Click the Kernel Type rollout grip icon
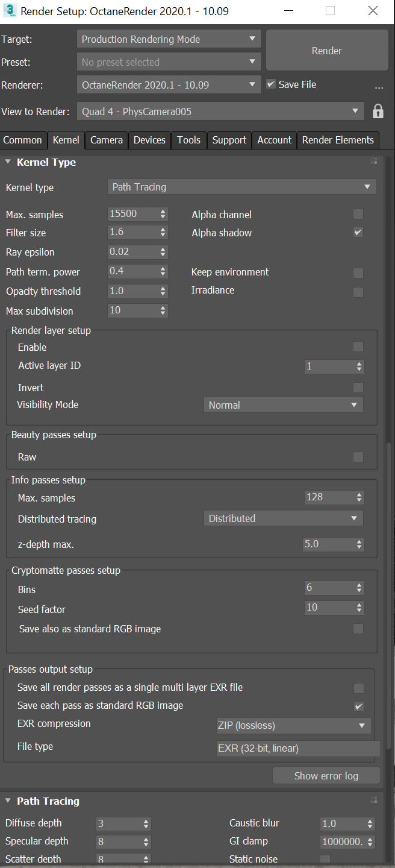This screenshot has height=868, width=395. pyautogui.click(x=374, y=162)
